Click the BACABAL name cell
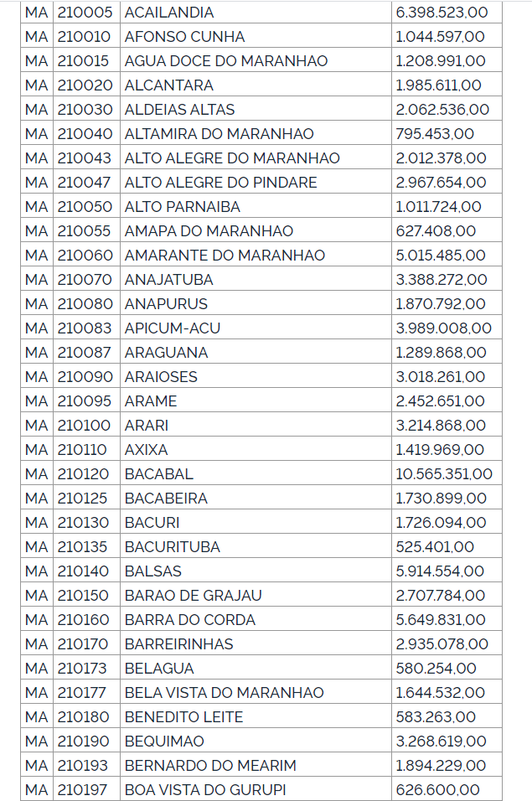The image size is (532, 801). [x=159, y=474]
